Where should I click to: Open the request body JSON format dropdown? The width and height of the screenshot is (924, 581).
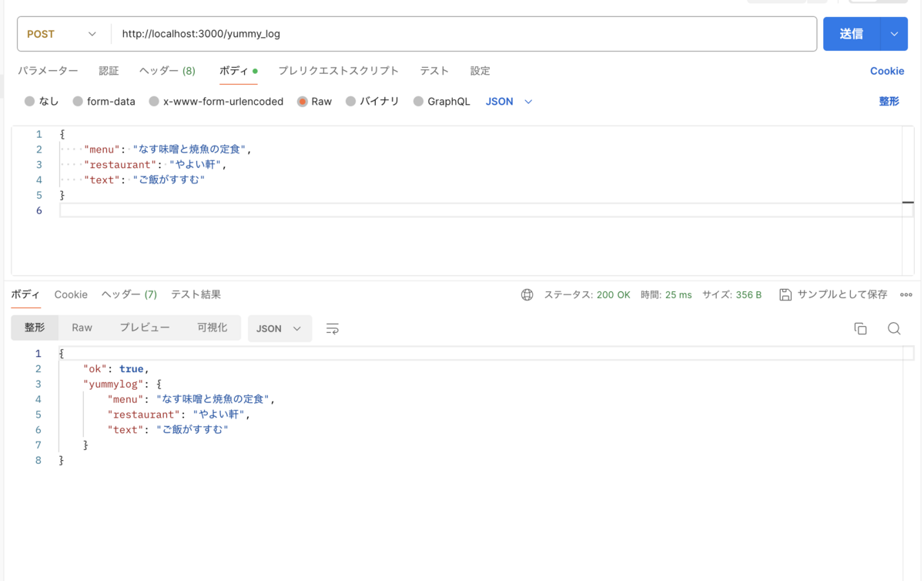pos(509,102)
